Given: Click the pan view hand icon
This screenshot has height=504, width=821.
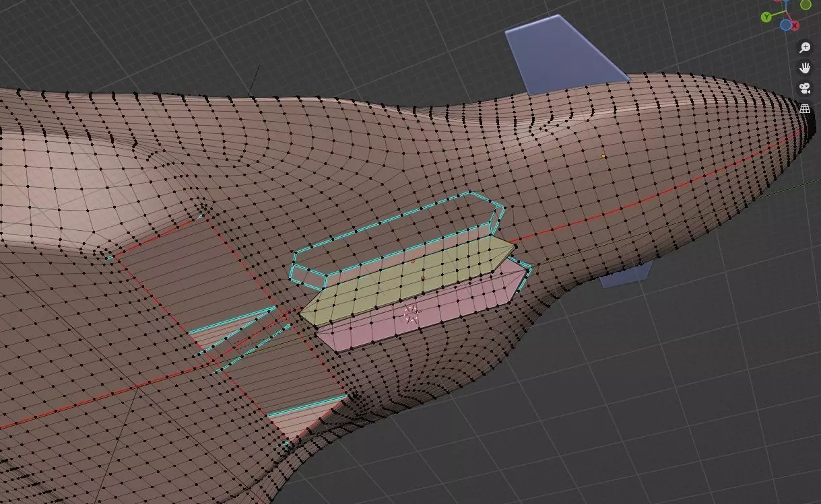Looking at the screenshot, I should point(805,67).
